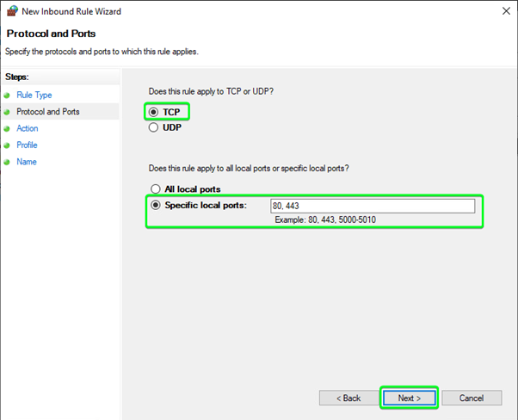Screen dimensions: 518x420
Task: Go back with the Back button
Action: [348, 398]
